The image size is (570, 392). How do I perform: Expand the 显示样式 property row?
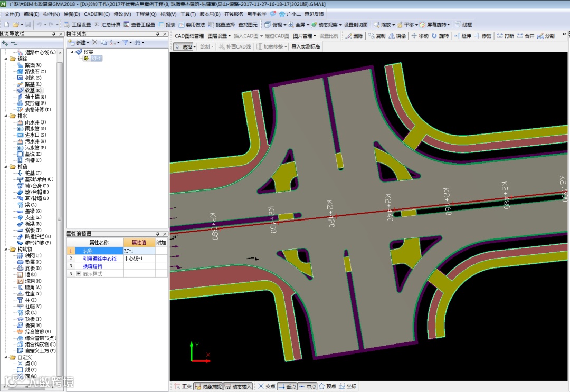coord(79,274)
